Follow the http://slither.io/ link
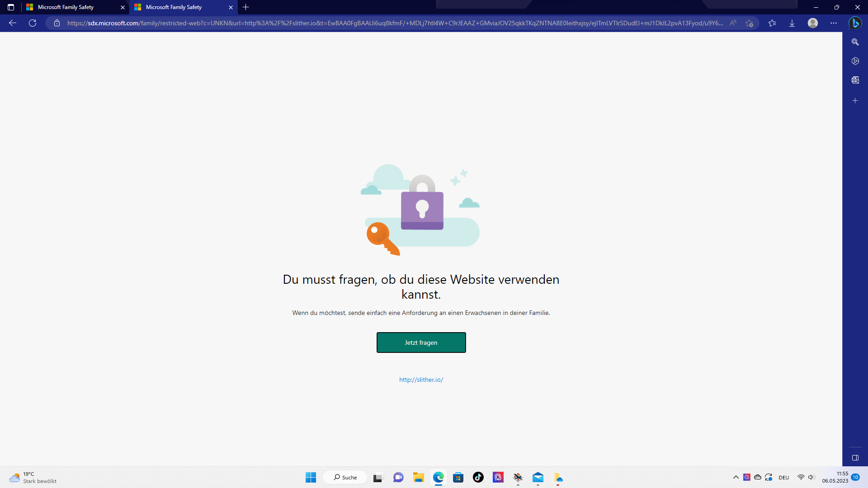The width and height of the screenshot is (868, 488). click(x=421, y=380)
